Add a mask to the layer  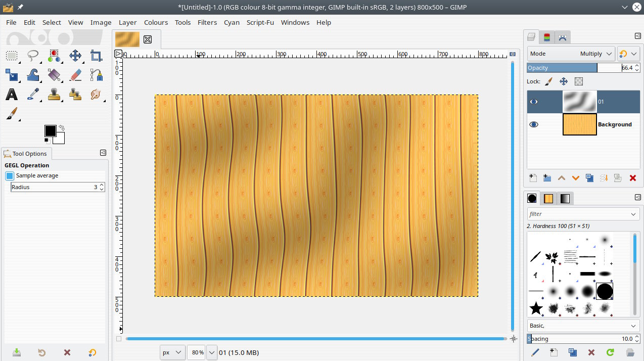tap(618, 178)
